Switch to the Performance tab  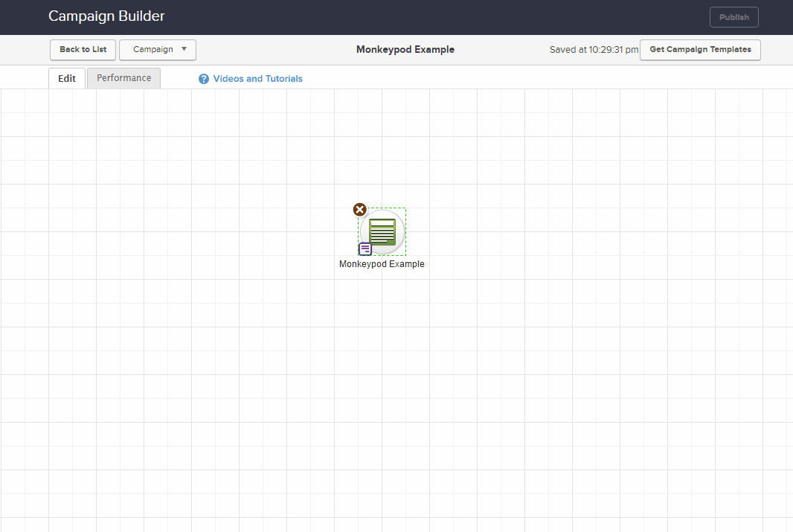[x=124, y=78]
